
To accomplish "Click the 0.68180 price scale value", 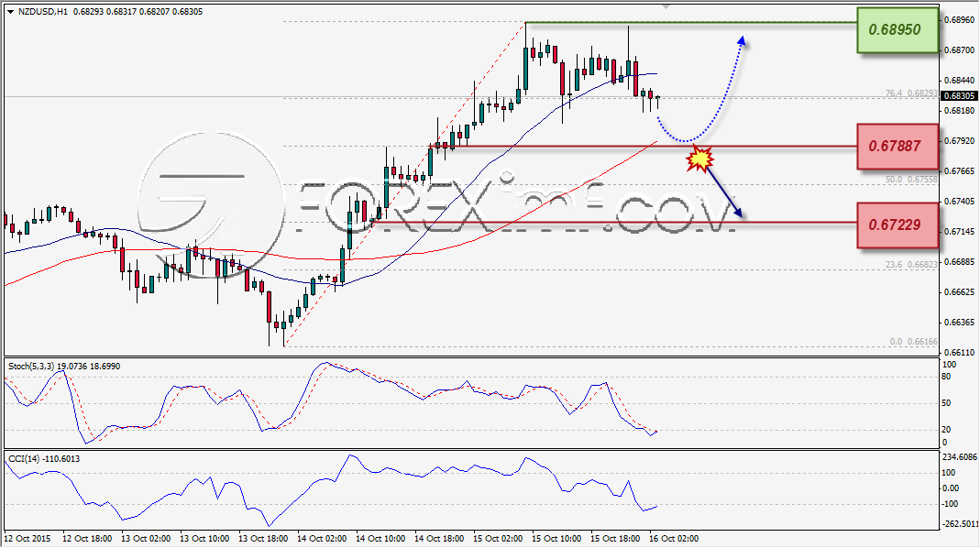I will [x=958, y=111].
